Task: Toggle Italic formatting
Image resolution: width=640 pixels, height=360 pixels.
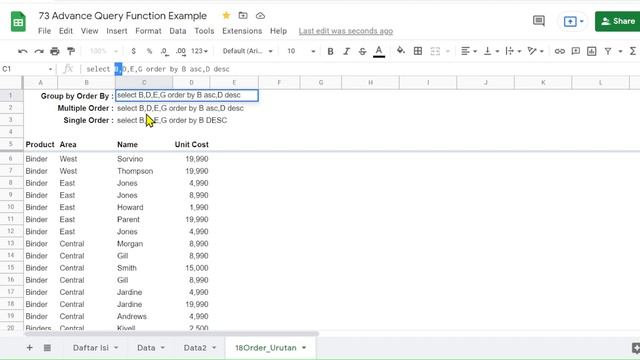Action: pyautogui.click(x=347, y=51)
